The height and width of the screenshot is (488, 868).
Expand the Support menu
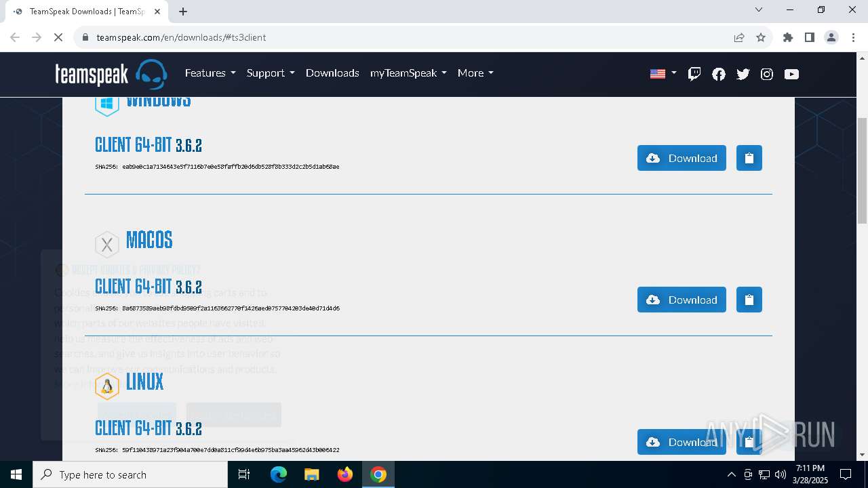pos(271,73)
